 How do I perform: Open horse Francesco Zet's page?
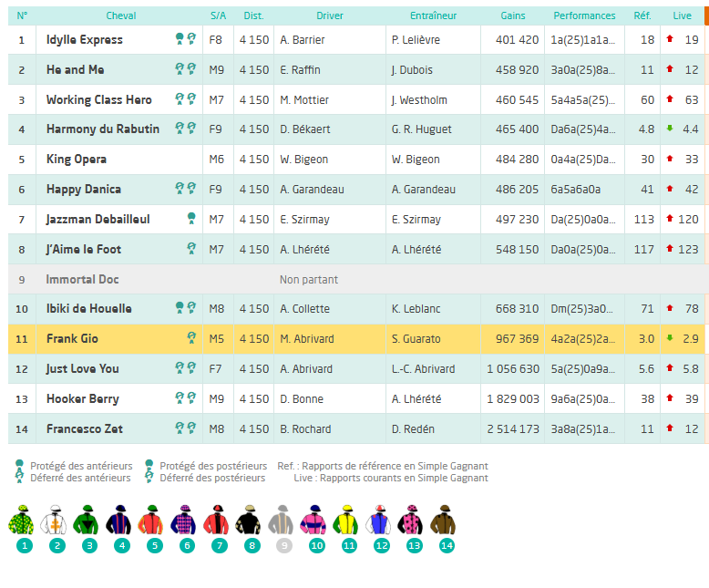(x=85, y=428)
